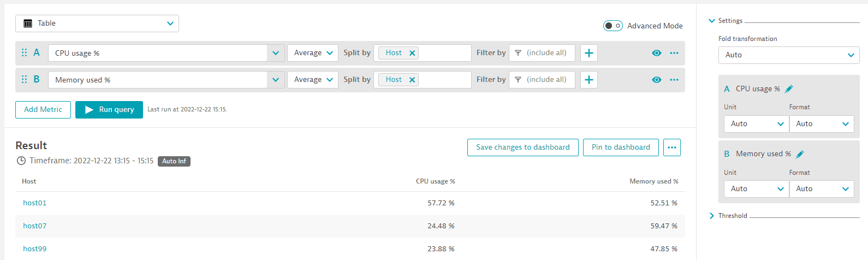Click pencil icon next to Memory used %
This screenshot has width=868, height=260.
(800, 155)
